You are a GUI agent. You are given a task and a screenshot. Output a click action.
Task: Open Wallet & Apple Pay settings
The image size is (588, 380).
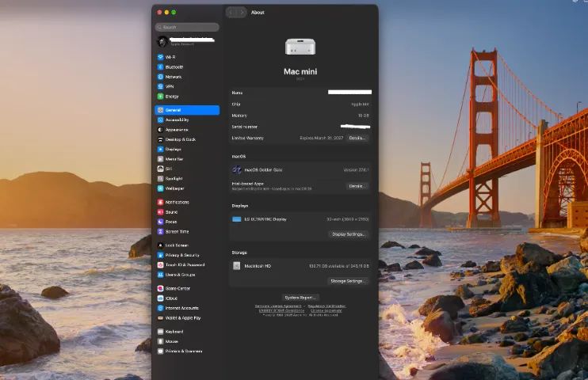coord(187,317)
